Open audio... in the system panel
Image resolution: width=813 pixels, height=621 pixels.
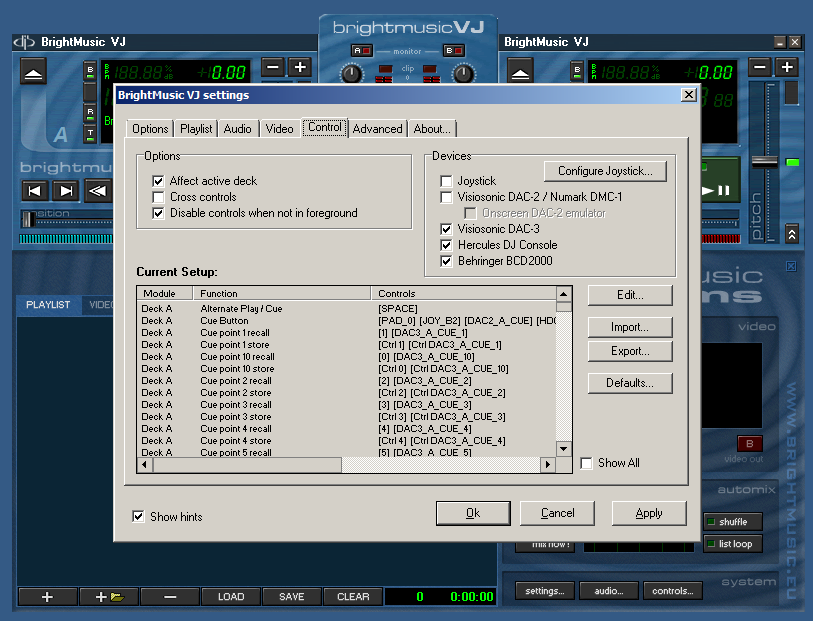[x=609, y=591]
